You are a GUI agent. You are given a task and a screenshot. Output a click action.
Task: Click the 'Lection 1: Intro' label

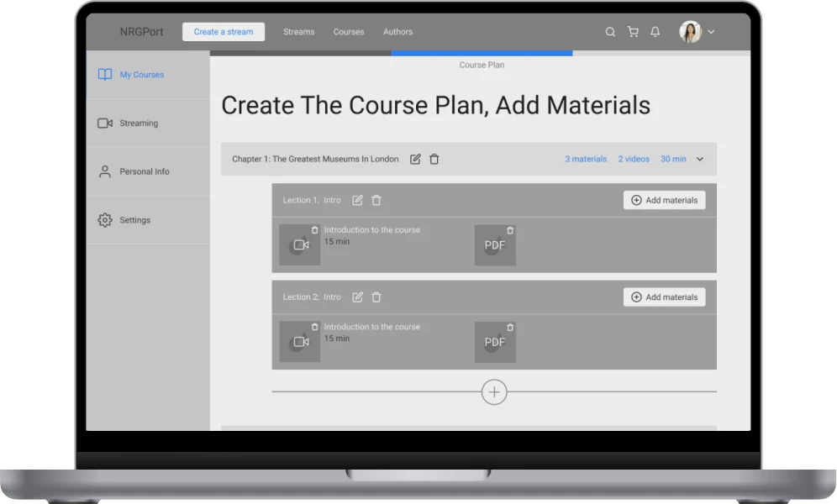[312, 200]
